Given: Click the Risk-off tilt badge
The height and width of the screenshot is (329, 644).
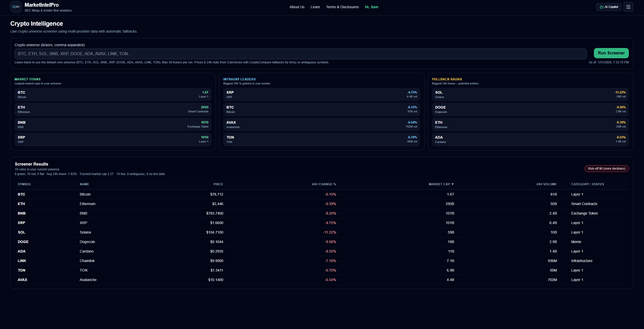Looking at the screenshot, I should pyautogui.click(x=606, y=169).
